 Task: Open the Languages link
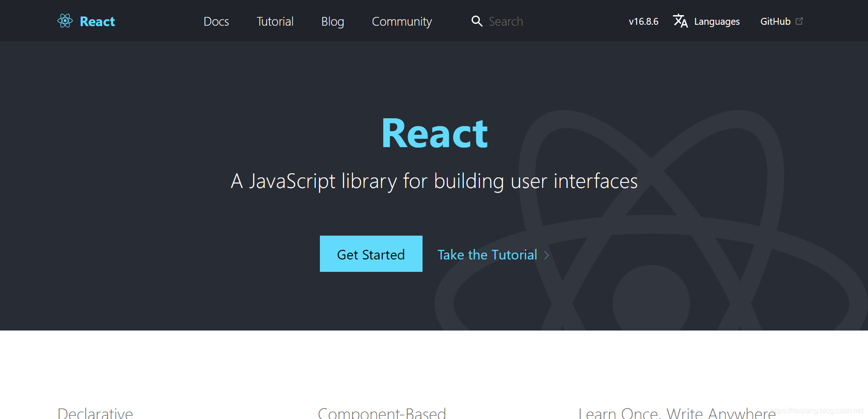[x=717, y=22]
